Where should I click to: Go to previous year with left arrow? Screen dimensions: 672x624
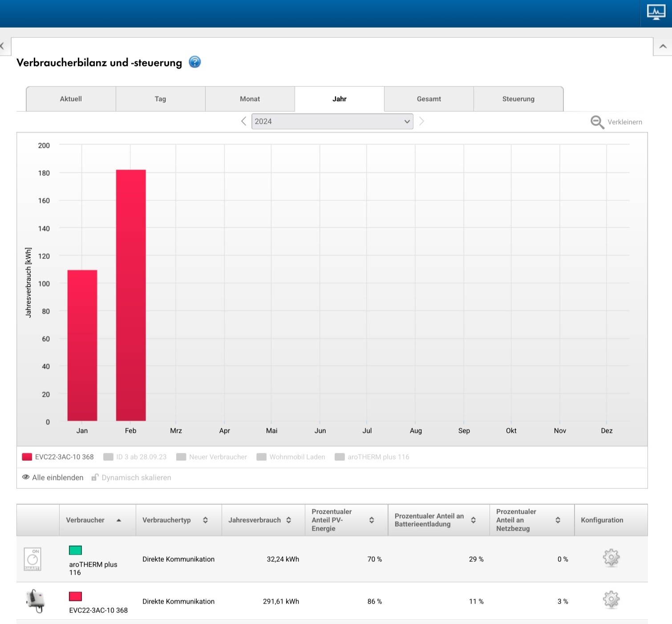pyautogui.click(x=243, y=121)
